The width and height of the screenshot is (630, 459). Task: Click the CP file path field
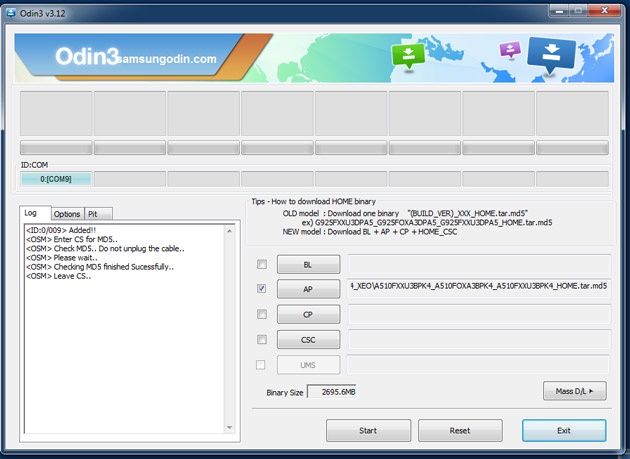click(x=479, y=314)
